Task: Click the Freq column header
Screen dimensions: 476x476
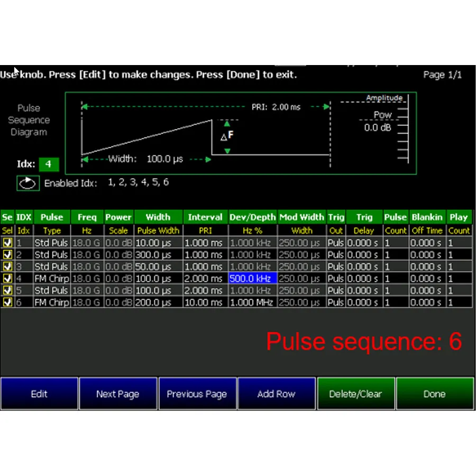Action: tap(87, 217)
